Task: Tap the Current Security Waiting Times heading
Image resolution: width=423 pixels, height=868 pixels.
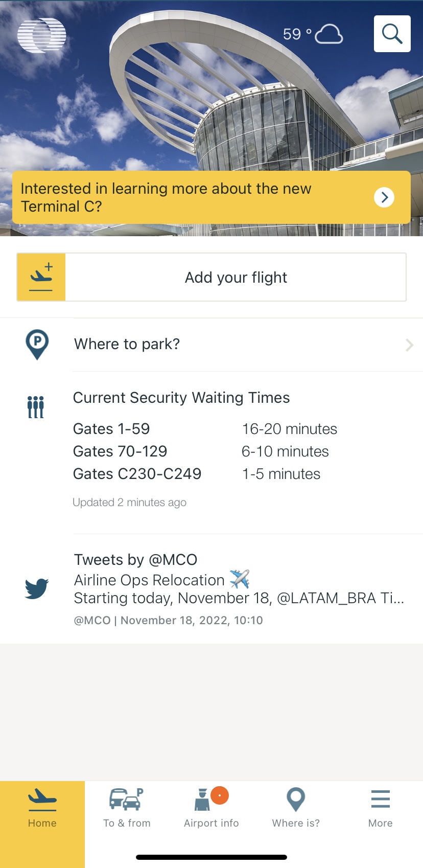Action: tap(181, 398)
